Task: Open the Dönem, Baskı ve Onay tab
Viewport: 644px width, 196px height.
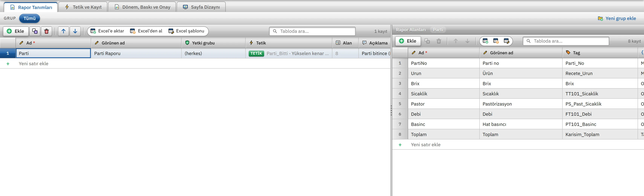Action: 142,7
